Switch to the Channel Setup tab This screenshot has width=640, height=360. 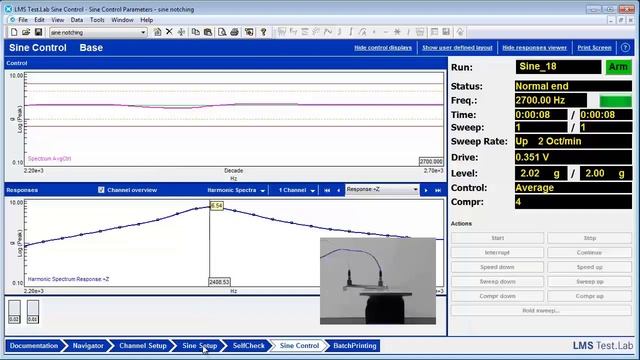(x=143, y=346)
